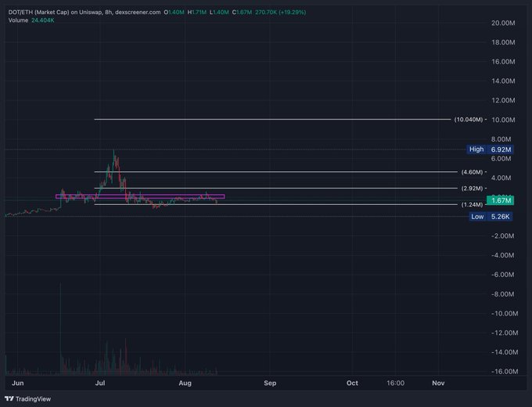Click the Low 5.26K price label
The image size is (532, 407).
(491, 217)
